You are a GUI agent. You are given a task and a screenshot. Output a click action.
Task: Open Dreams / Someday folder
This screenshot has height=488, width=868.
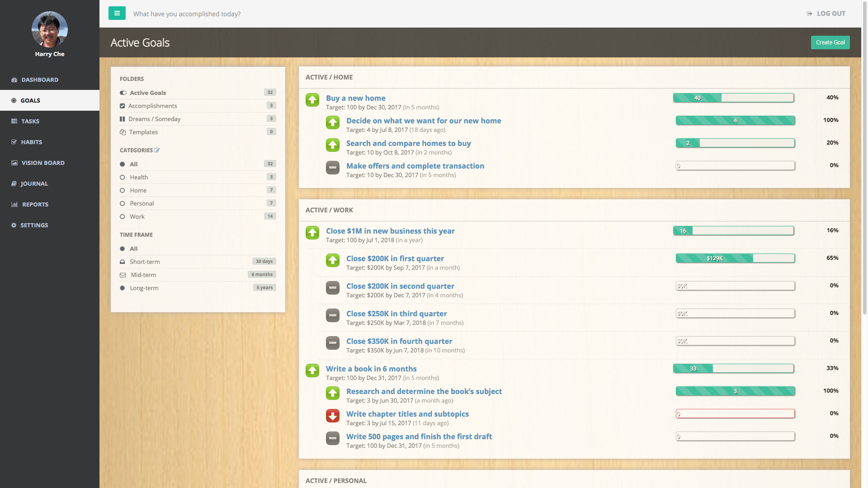(154, 119)
